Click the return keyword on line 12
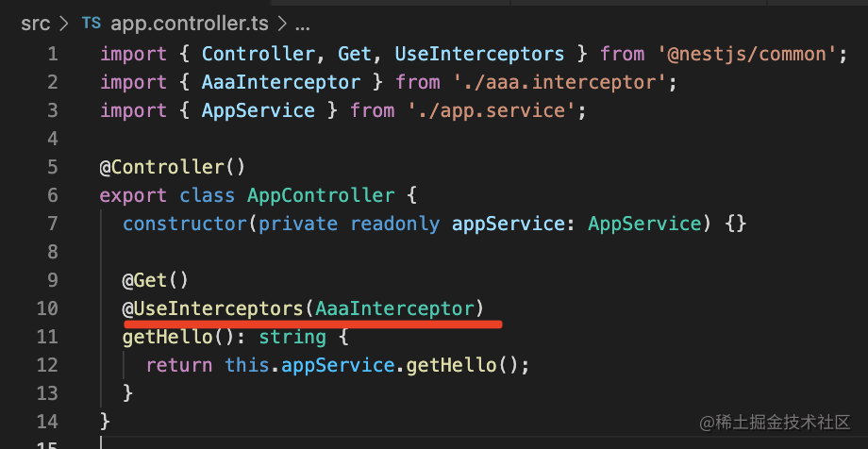Image resolution: width=868 pixels, height=449 pixels. (179, 365)
